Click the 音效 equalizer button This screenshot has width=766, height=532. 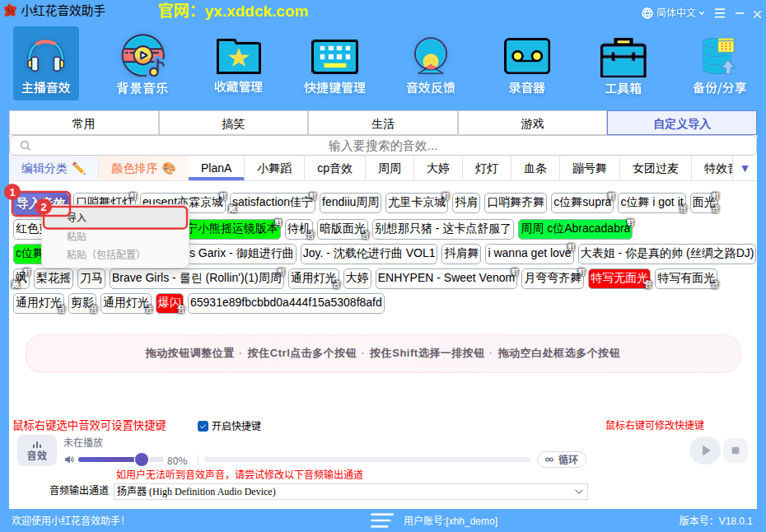[x=37, y=450]
